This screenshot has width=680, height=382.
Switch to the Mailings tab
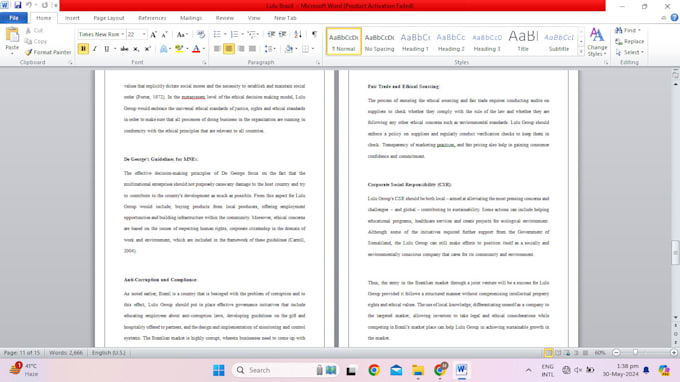pos(191,18)
